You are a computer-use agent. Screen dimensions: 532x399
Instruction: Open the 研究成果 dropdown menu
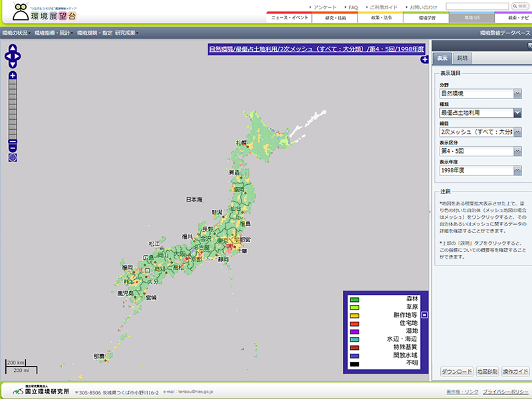127,33
